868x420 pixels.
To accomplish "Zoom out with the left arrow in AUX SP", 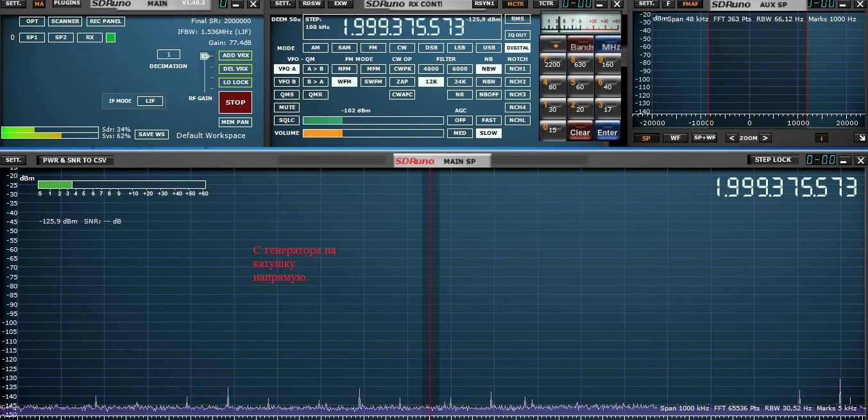I will point(732,138).
